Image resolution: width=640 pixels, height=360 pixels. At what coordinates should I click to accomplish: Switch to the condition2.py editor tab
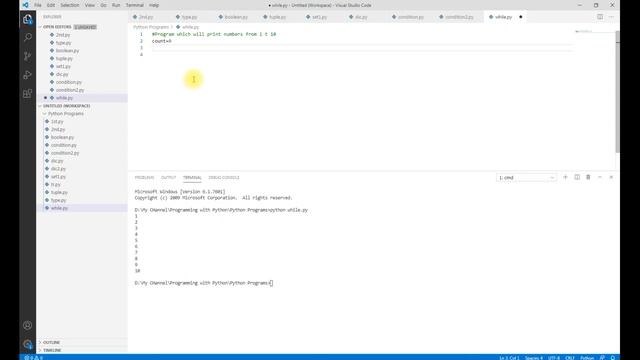[456, 17]
